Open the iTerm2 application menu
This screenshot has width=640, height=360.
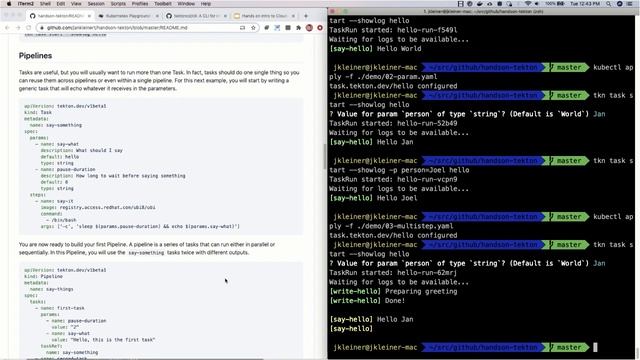point(26,4)
